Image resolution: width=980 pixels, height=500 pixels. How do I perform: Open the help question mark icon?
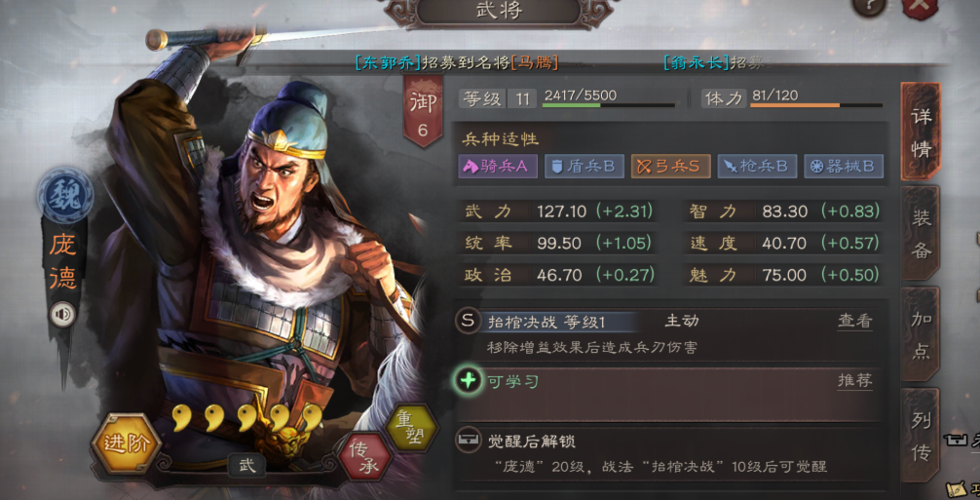click(869, 6)
